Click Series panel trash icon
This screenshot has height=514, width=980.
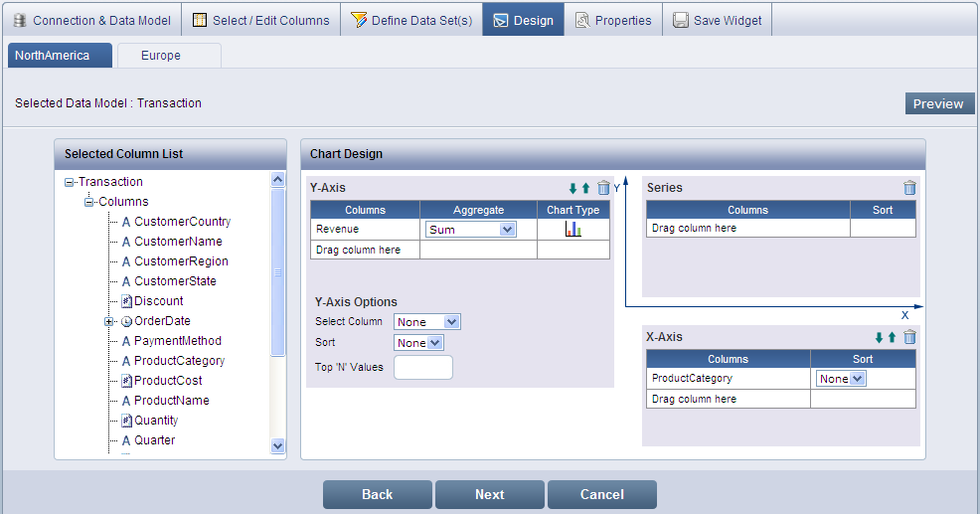tap(909, 188)
